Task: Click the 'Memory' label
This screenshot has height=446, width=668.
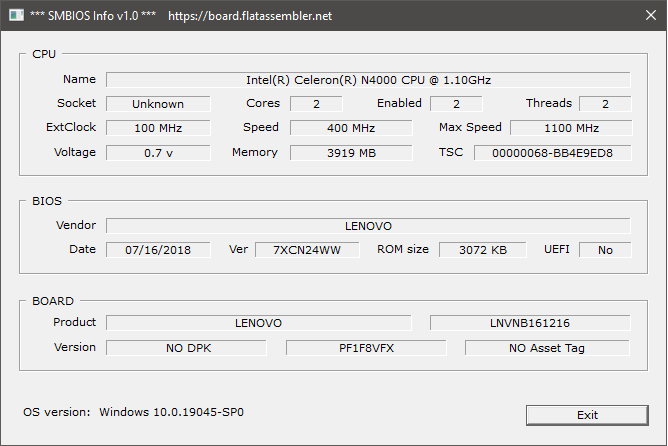Action: 255,152
